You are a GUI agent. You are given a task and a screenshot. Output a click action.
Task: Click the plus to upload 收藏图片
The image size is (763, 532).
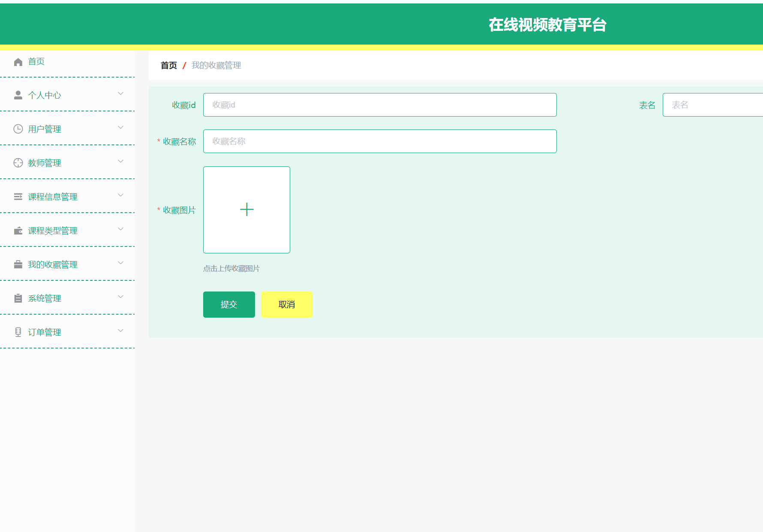[246, 210]
